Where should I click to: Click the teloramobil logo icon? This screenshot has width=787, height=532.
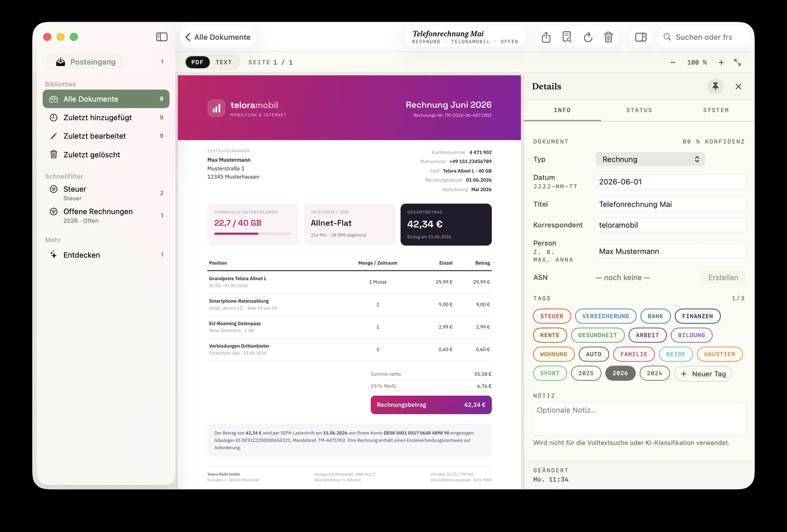point(216,108)
